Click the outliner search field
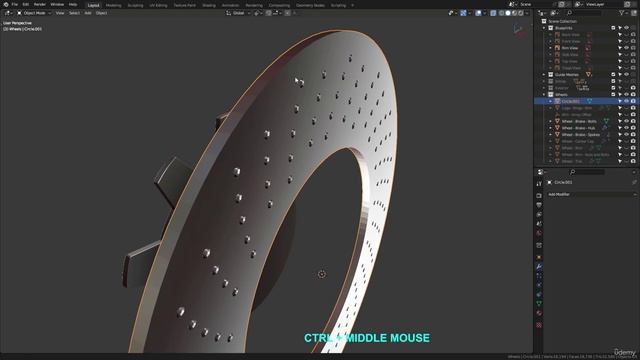This screenshot has height=360, width=640. pyautogui.click(x=584, y=13)
